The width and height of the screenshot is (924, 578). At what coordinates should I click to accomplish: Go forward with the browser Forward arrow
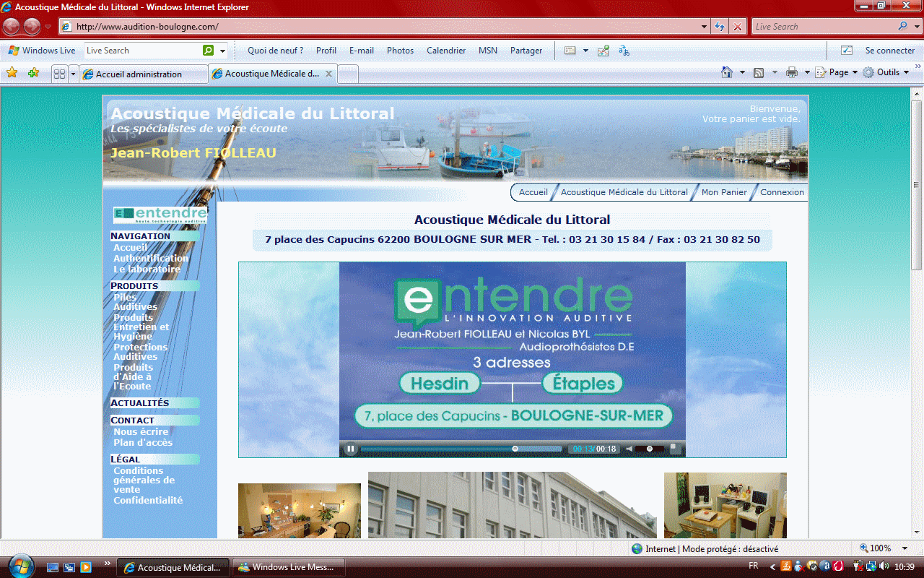pos(32,27)
